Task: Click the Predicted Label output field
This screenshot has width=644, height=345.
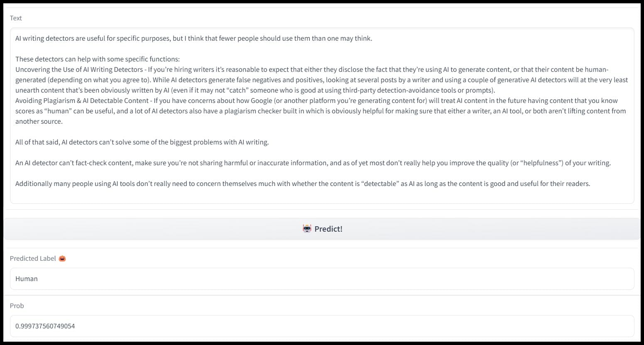Action: tap(322, 279)
